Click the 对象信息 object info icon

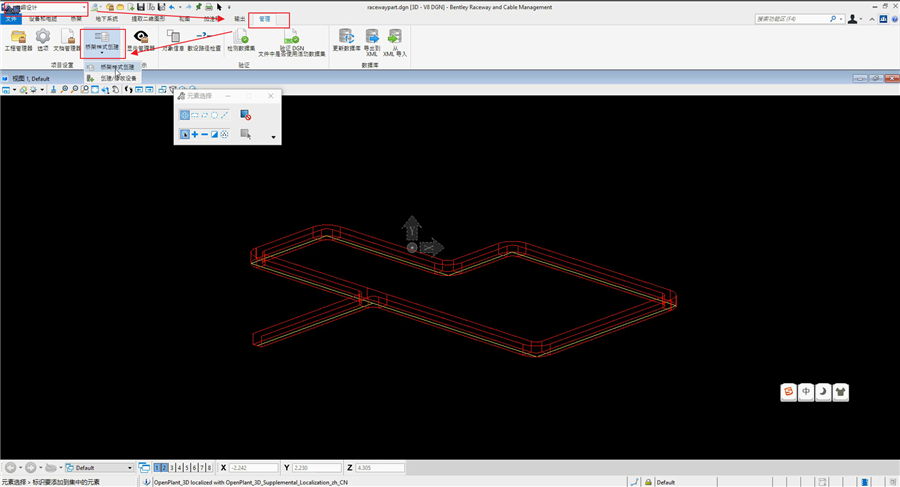pyautogui.click(x=173, y=38)
